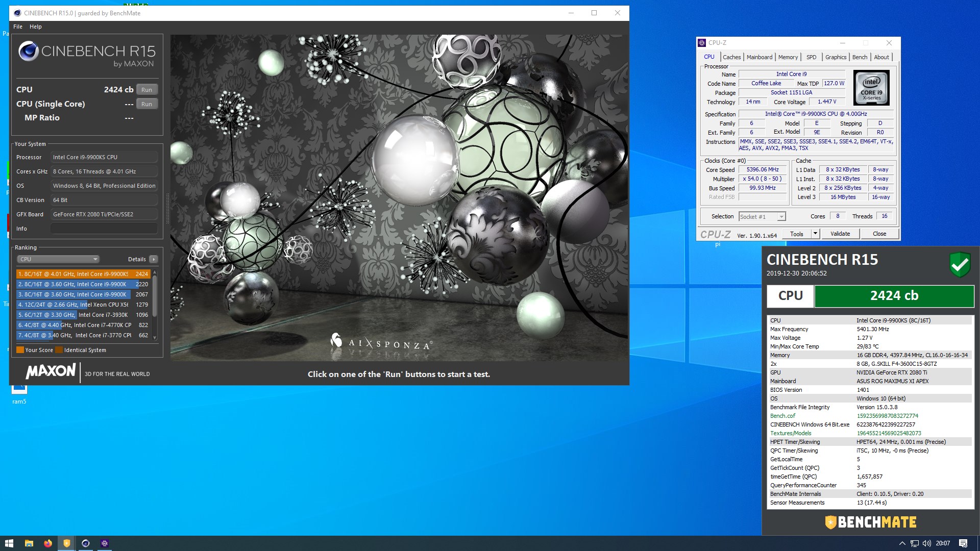Select ranking row 5 i7-3930K 1096
980x551 pixels.
pyautogui.click(x=83, y=315)
